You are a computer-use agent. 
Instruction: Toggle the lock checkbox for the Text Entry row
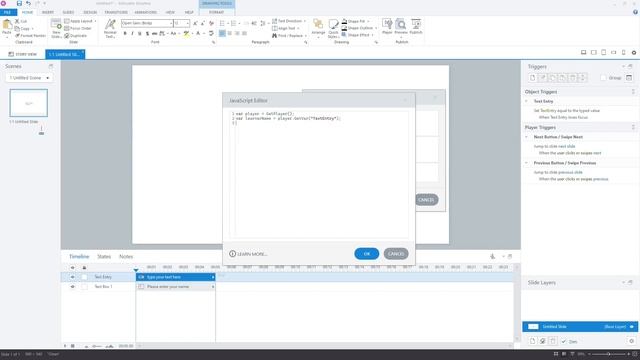(84, 277)
